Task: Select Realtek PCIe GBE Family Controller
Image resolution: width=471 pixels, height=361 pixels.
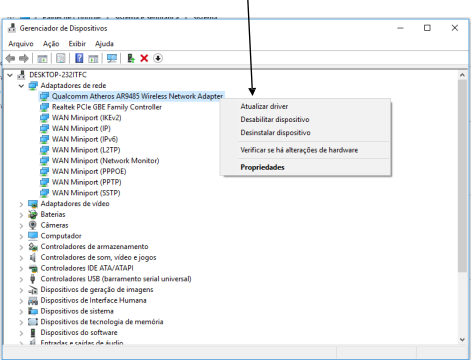Action: pos(107,107)
